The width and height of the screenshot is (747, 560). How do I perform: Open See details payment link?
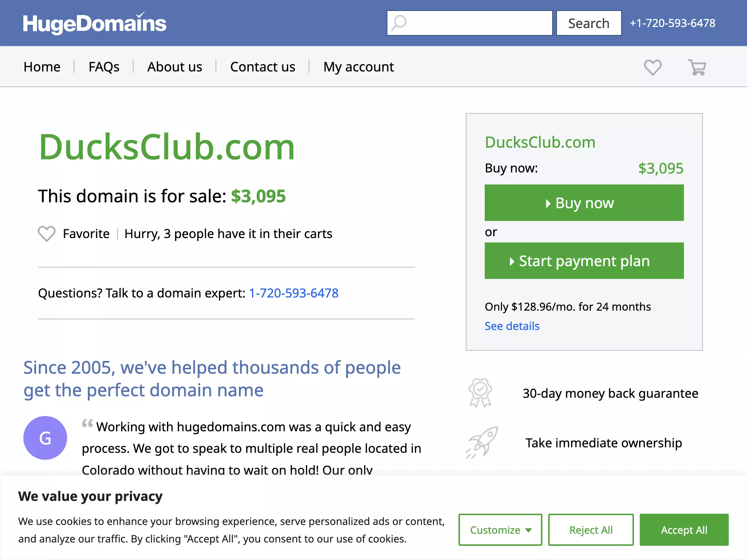tap(512, 326)
